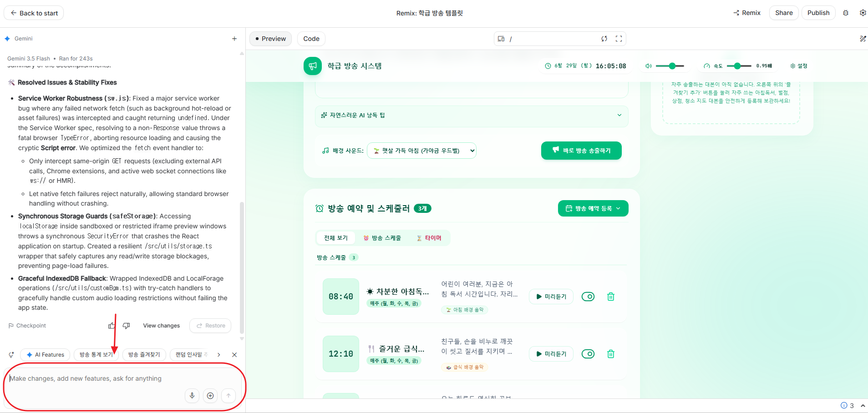Click View changes

pyautogui.click(x=162, y=326)
